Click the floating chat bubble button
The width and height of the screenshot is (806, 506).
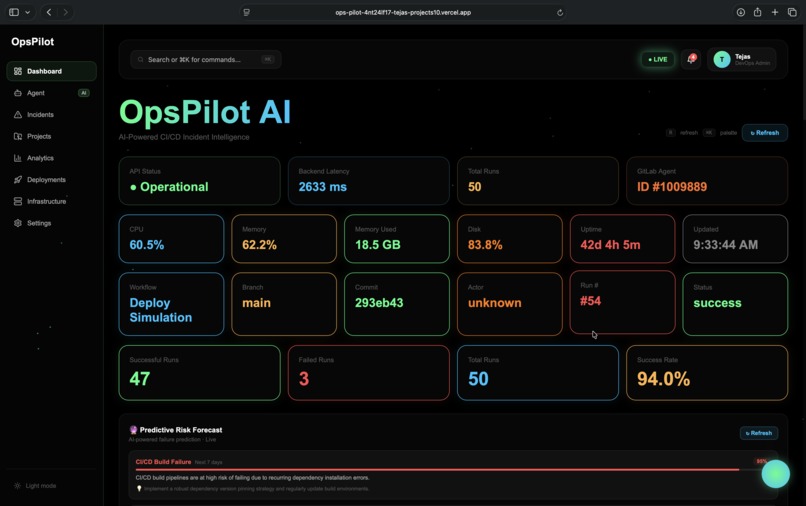coord(775,474)
